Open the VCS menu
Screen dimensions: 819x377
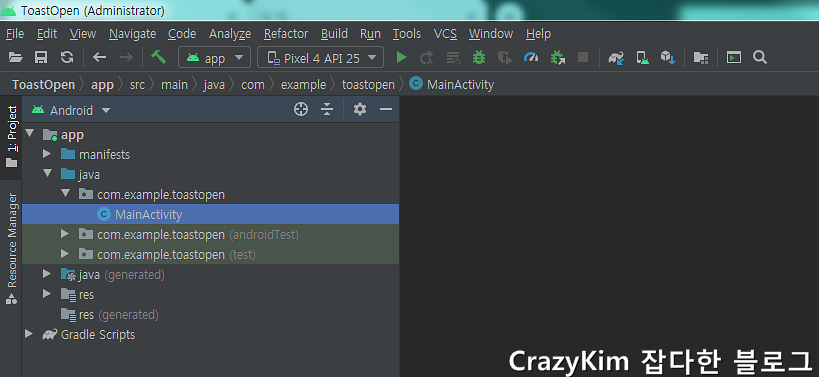[x=445, y=34]
